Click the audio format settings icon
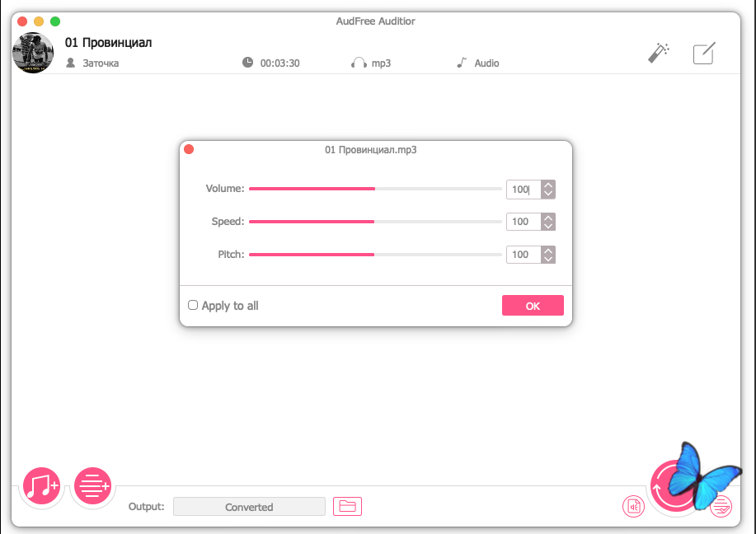756x534 pixels. 633,507
